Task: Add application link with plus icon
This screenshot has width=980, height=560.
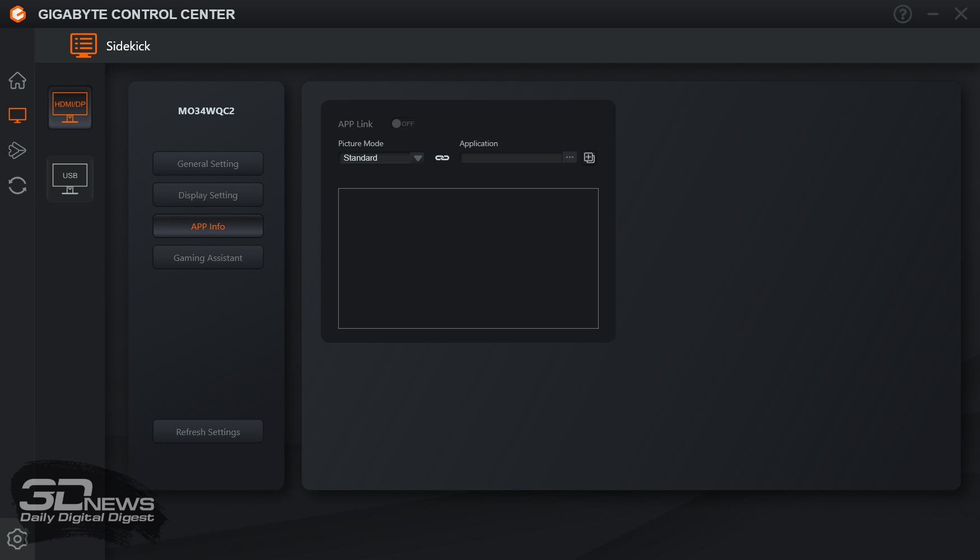Action: (x=589, y=158)
